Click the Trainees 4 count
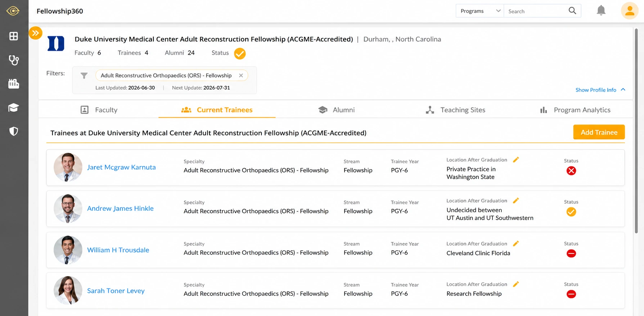Screen dimensions: 644x316 tap(133, 53)
